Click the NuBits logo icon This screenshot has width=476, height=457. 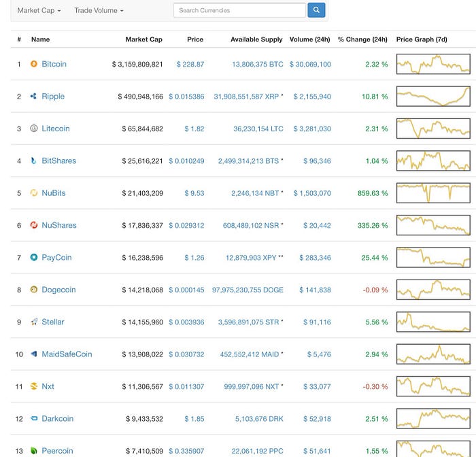coord(34,192)
